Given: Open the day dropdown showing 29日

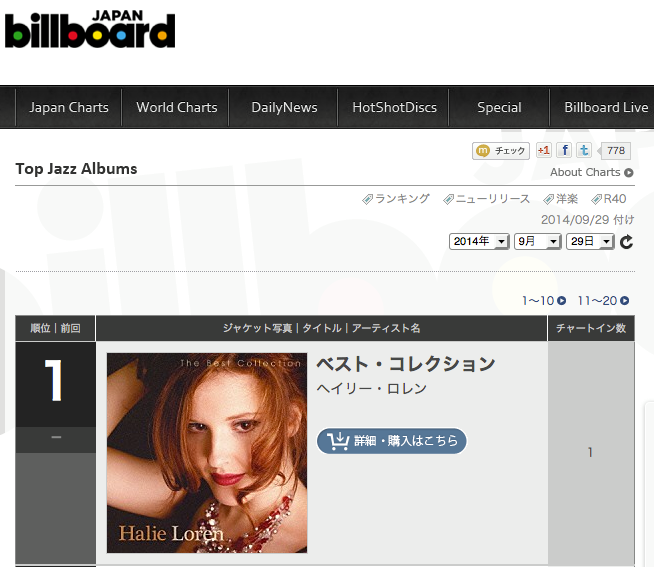Looking at the screenshot, I should pos(590,242).
